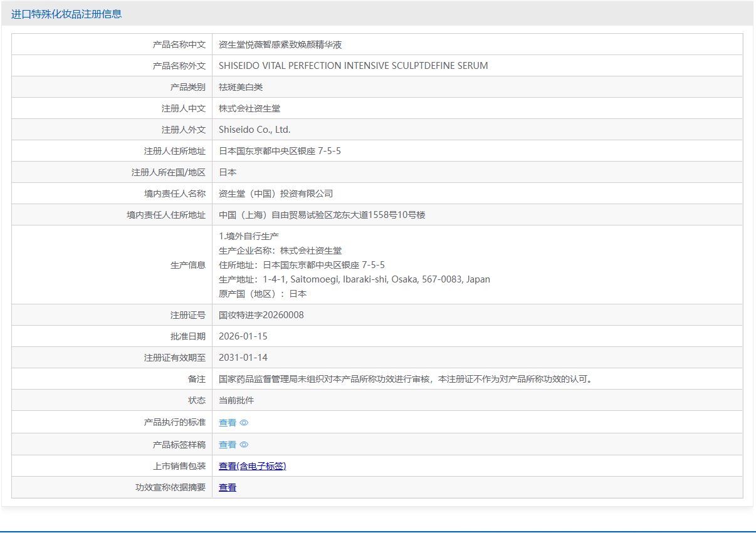Viewport: 756px width, 533px height.
Task: Open the 查看 link for 功效宣称依据摘要
Action: click(228, 487)
